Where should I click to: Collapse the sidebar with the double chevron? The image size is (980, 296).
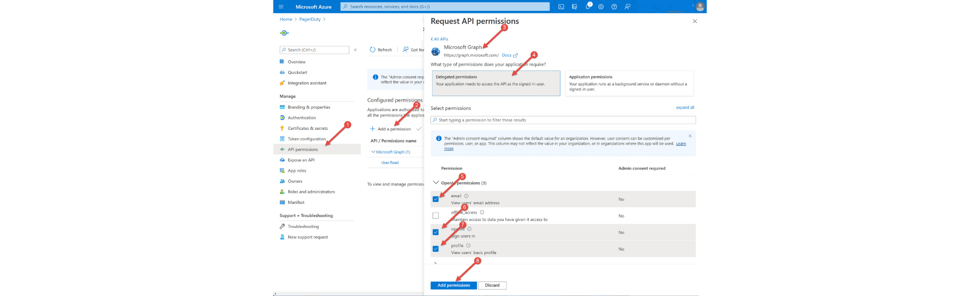coord(355,50)
